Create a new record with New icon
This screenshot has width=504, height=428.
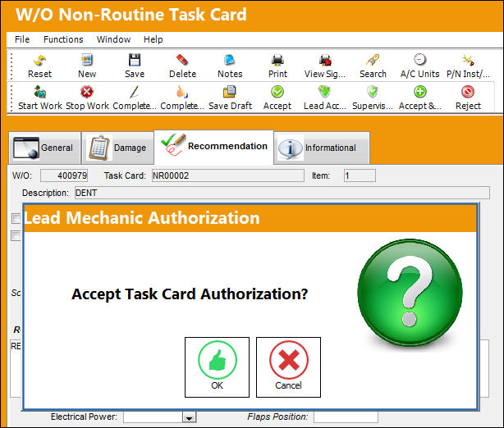coord(87,60)
